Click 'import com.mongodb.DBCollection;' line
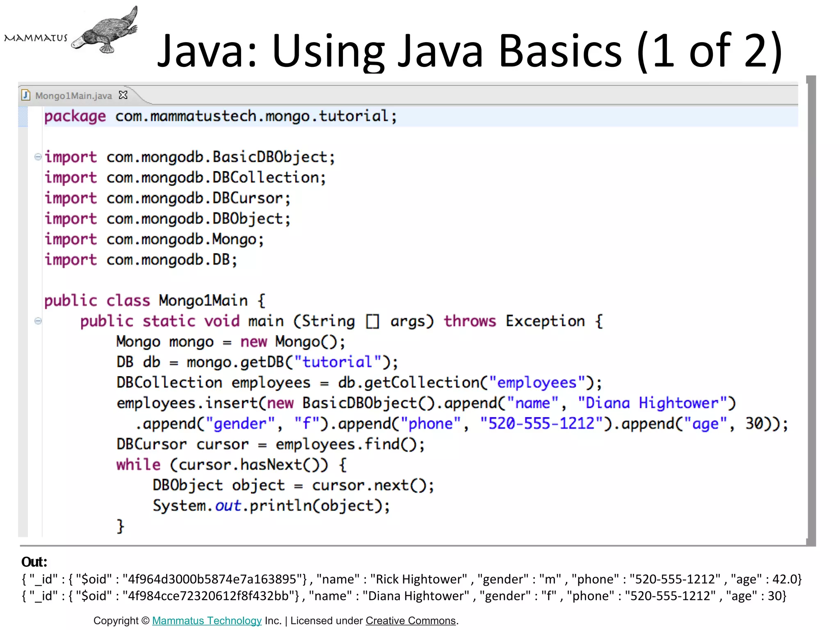Viewport: 840px width, 630px height. coord(185,178)
